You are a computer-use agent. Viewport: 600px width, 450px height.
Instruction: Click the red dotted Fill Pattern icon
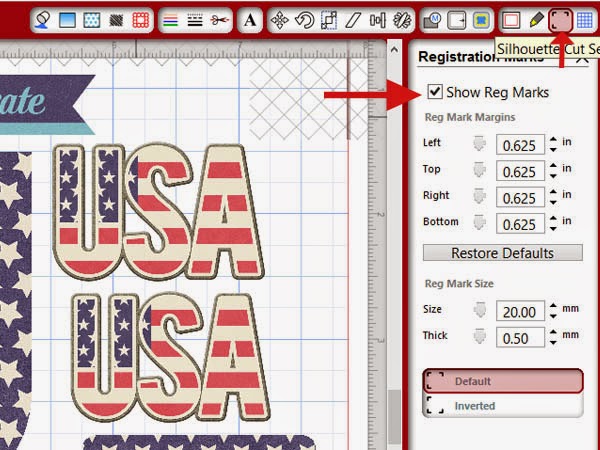(140, 20)
